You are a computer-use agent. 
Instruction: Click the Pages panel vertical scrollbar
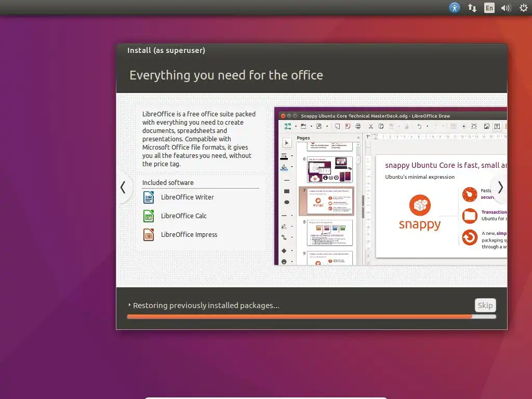358,204
